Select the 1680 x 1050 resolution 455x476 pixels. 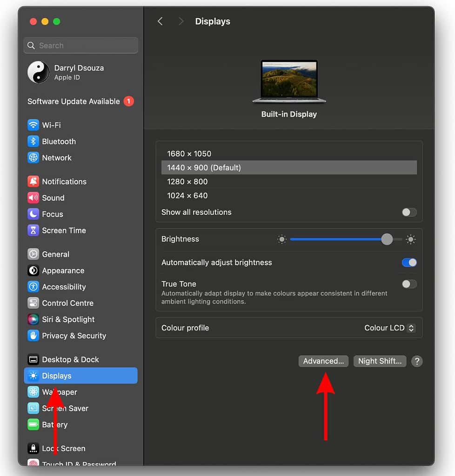pos(188,153)
